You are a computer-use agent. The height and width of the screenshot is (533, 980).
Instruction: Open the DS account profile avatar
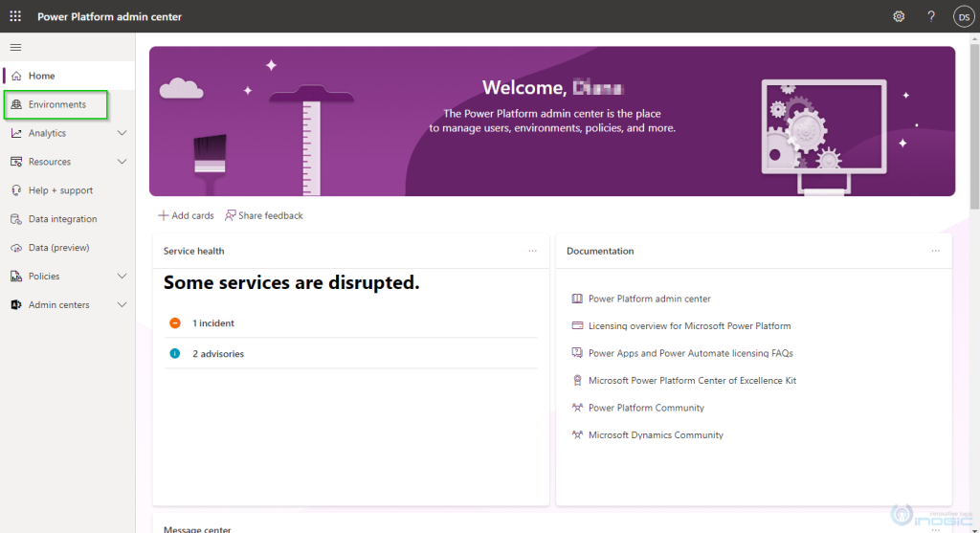963,16
